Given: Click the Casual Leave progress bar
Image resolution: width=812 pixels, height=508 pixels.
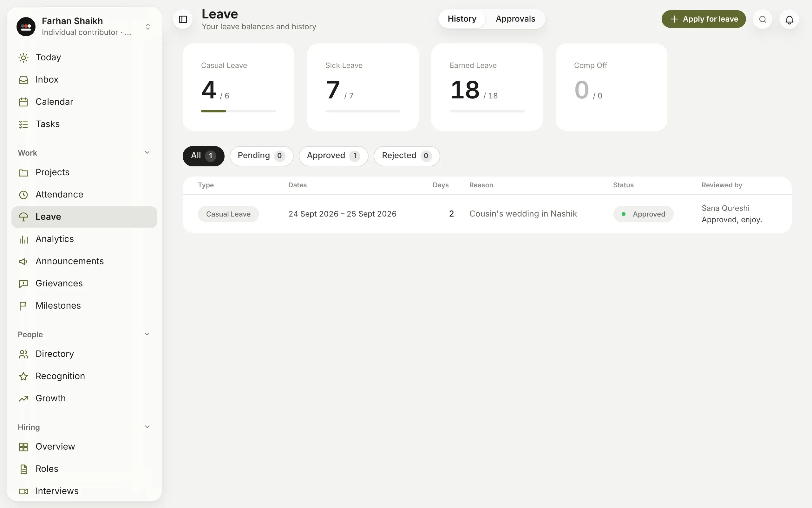Looking at the screenshot, I should coord(238,111).
